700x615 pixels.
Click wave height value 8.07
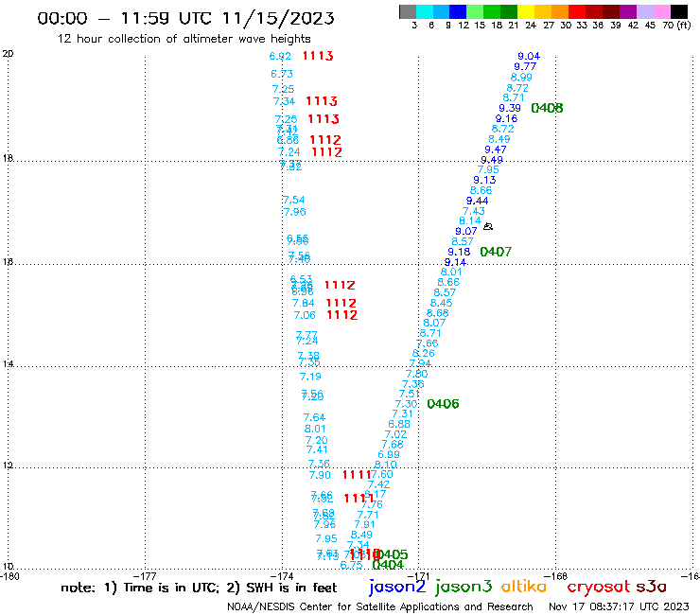point(434,323)
